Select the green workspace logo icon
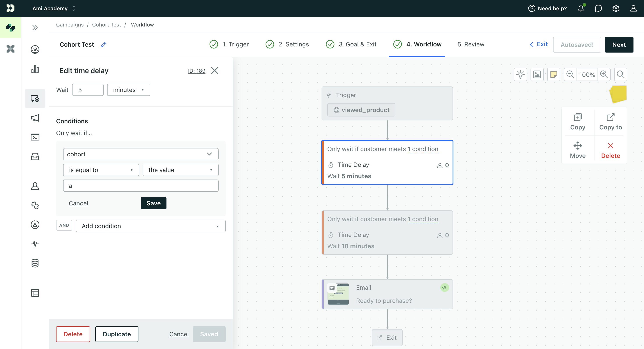The height and width of the screenshot is (349, 644). [11, 28]
